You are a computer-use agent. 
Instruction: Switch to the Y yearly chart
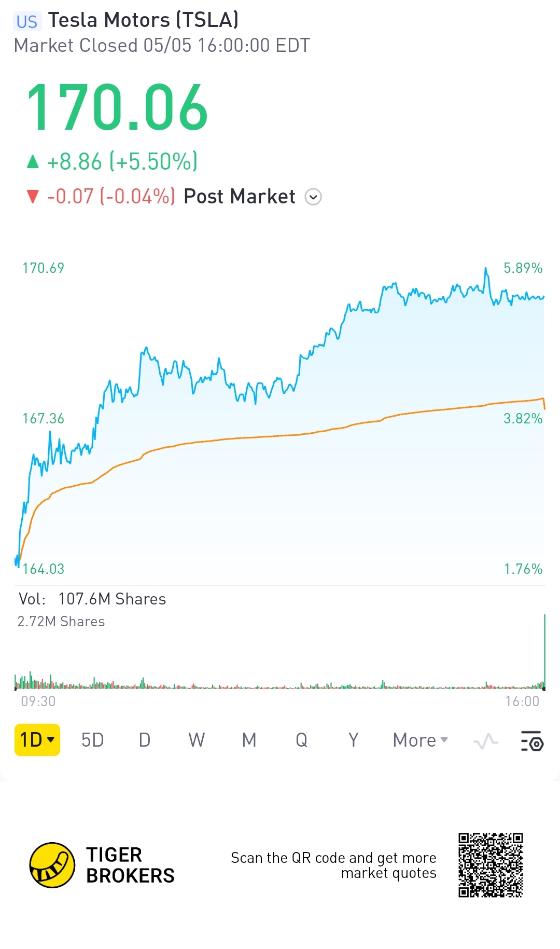pyautogui.click(x=354, y=740)
